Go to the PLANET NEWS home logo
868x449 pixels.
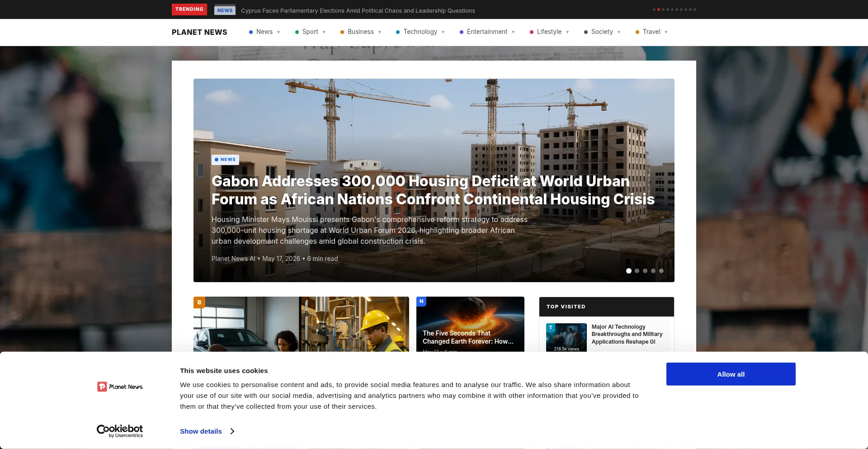199,32
